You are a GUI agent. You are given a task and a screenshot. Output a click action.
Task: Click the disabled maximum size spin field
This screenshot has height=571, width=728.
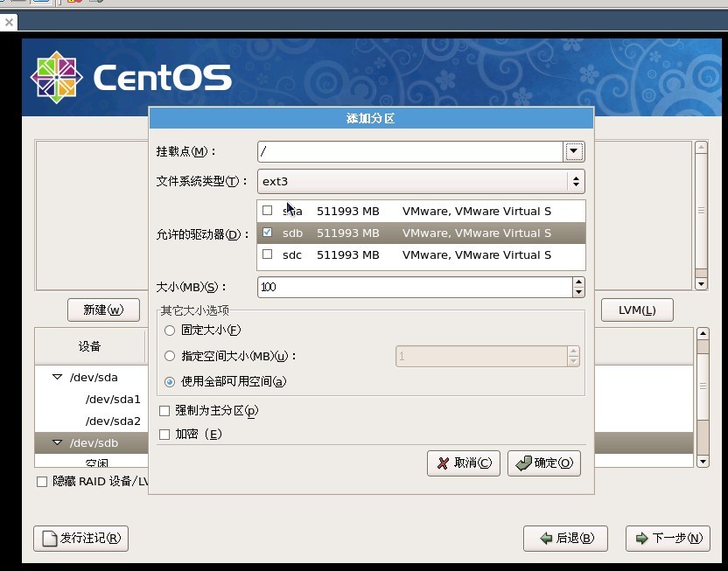pyautogui.click(x=481, y=356)
